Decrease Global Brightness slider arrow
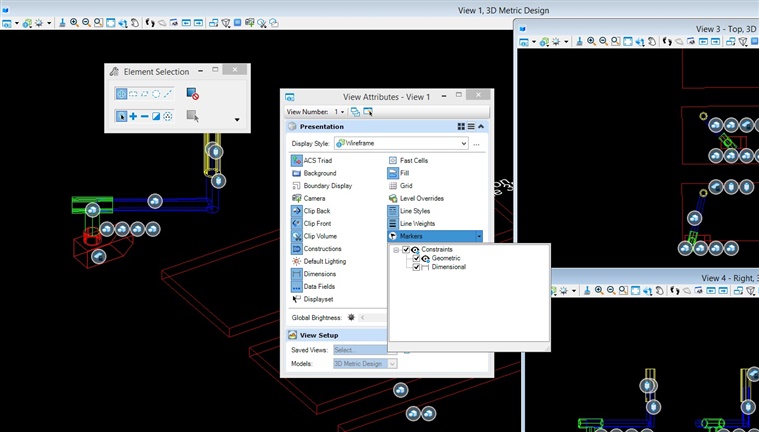The height and width of the screenshot is (432, 759). 363,318
